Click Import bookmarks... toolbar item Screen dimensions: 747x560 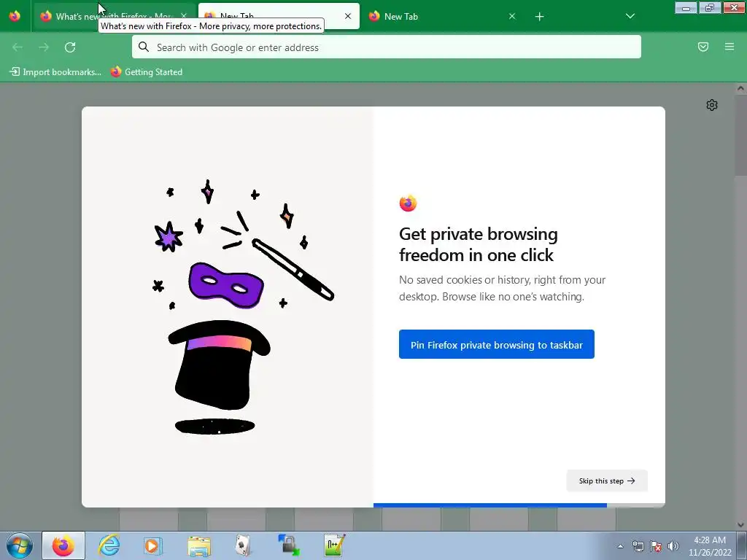click(55, 72)
